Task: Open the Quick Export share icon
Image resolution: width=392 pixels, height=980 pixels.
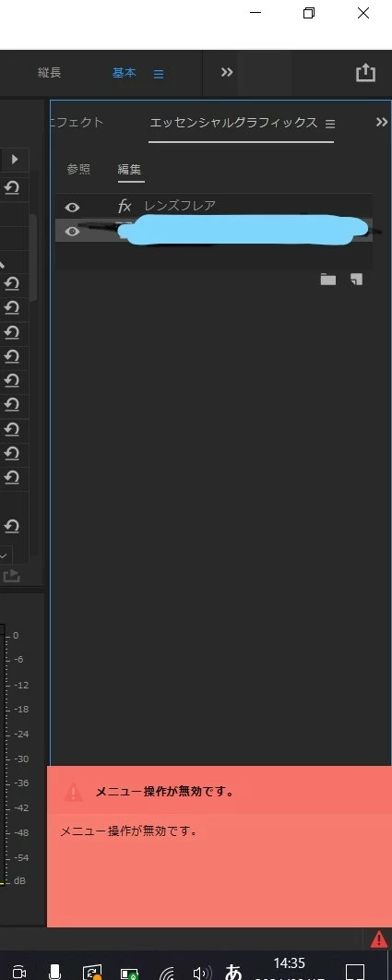Action: tap(365, 73)
